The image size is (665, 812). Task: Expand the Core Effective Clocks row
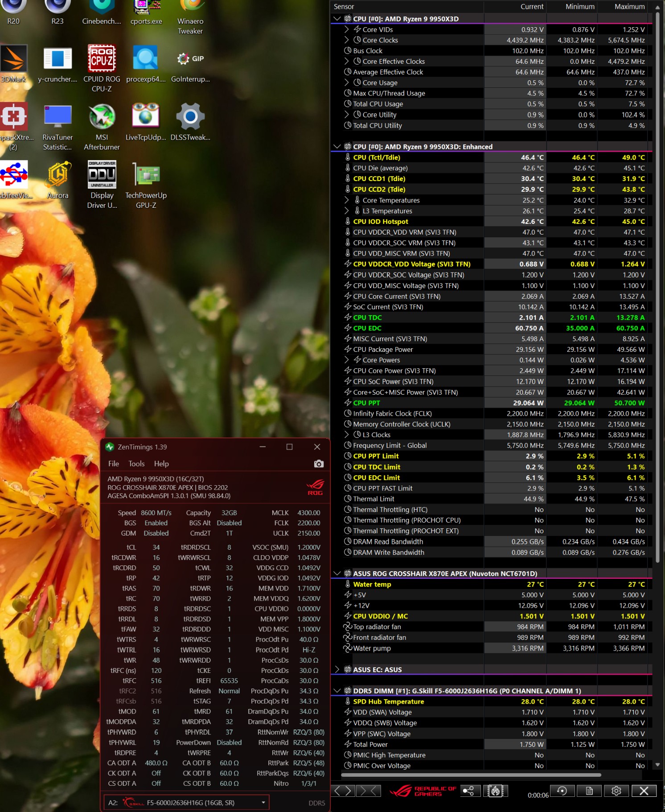pos(347,62)
